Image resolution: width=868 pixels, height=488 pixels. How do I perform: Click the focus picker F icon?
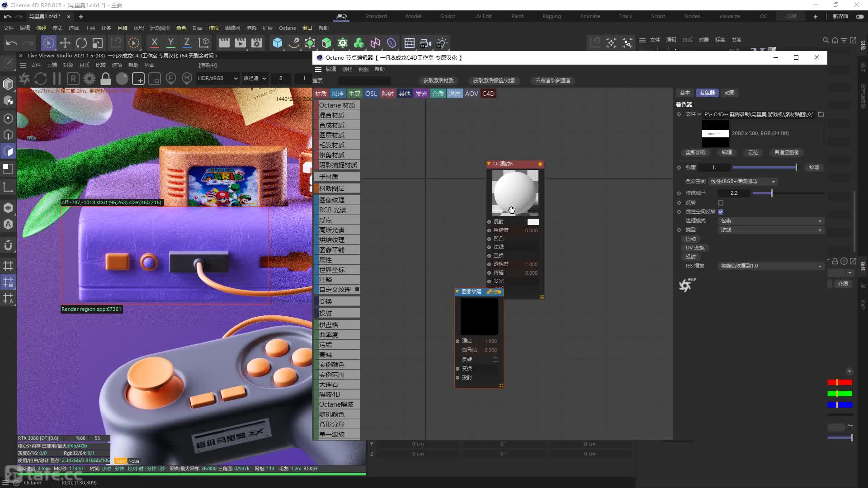click(x=171, y=79)
